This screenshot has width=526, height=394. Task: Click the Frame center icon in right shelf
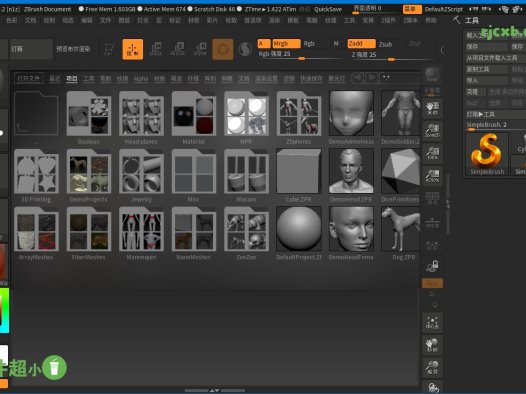coord(432,323)
